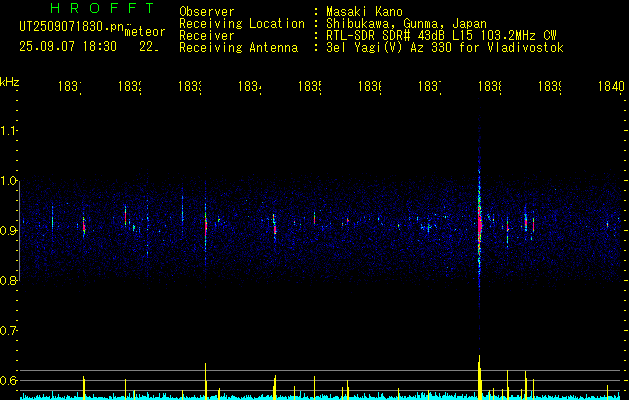This screenshot has height=400, width=629.
Task: Click the green HROFFT title
Action: tap(102, 8)
